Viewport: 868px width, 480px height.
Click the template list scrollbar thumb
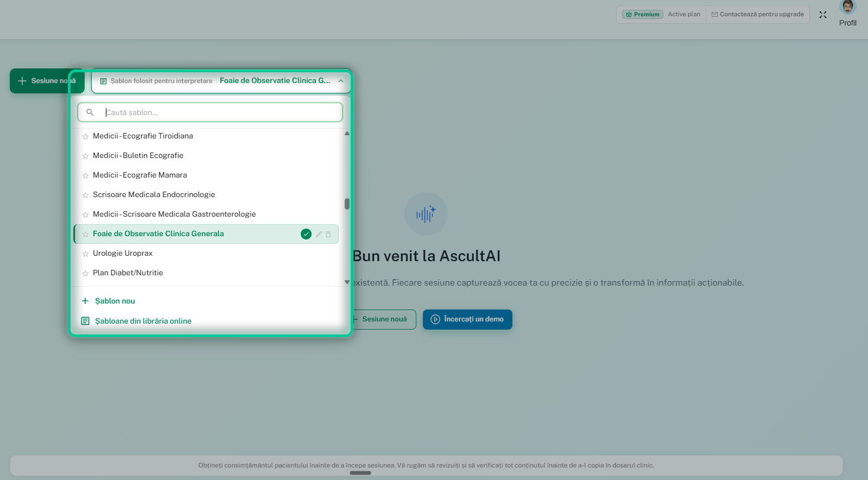click(x=347, y=204)
